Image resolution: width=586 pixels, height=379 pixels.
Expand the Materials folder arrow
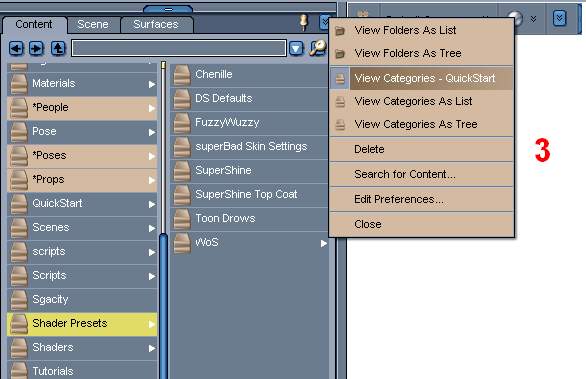pos(151,84)
